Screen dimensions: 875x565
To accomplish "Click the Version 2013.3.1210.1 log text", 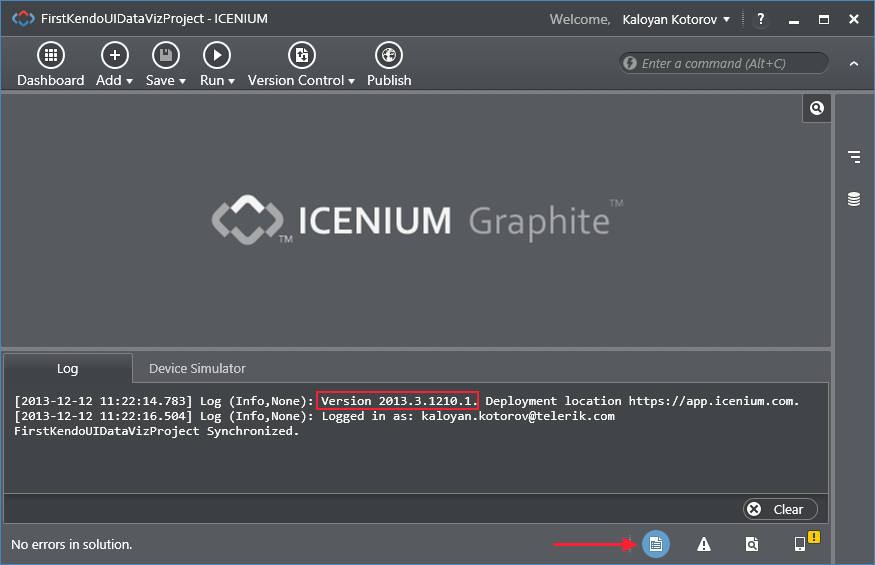I will tap(397, 401).
